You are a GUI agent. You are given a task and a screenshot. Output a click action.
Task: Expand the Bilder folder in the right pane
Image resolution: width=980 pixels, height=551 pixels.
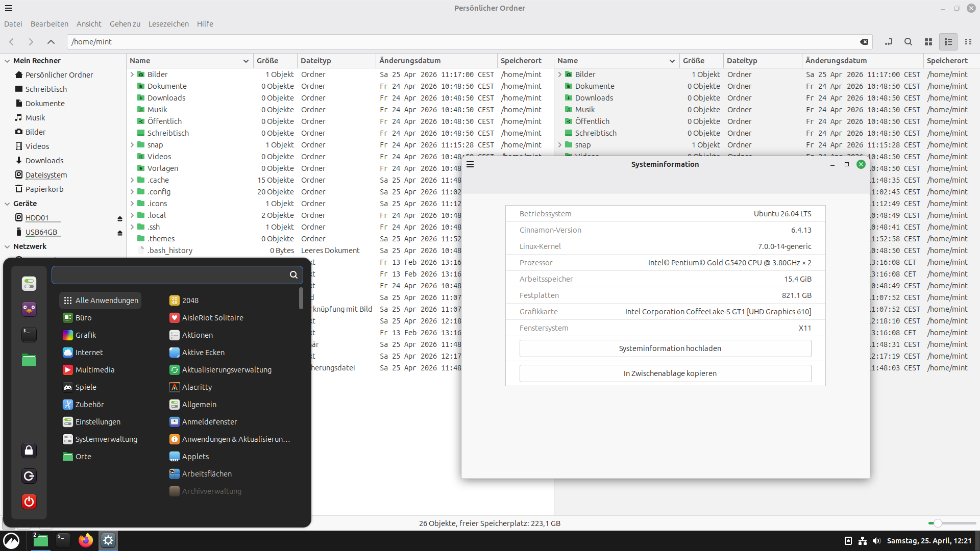pyautogui.click(x=560, y=74)
